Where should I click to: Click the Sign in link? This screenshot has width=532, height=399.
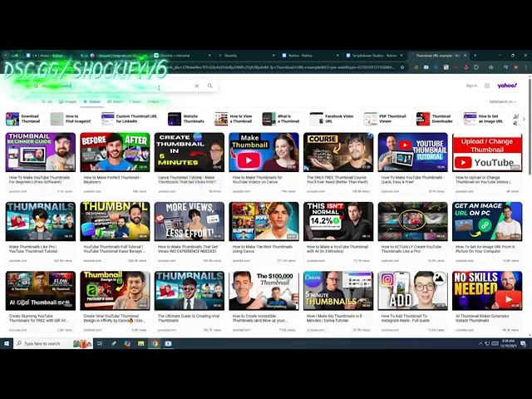(471, 86)
